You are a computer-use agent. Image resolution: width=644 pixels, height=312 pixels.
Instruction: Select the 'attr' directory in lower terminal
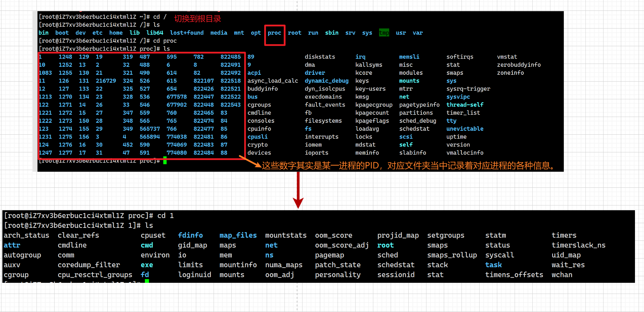tap(12, 245)
